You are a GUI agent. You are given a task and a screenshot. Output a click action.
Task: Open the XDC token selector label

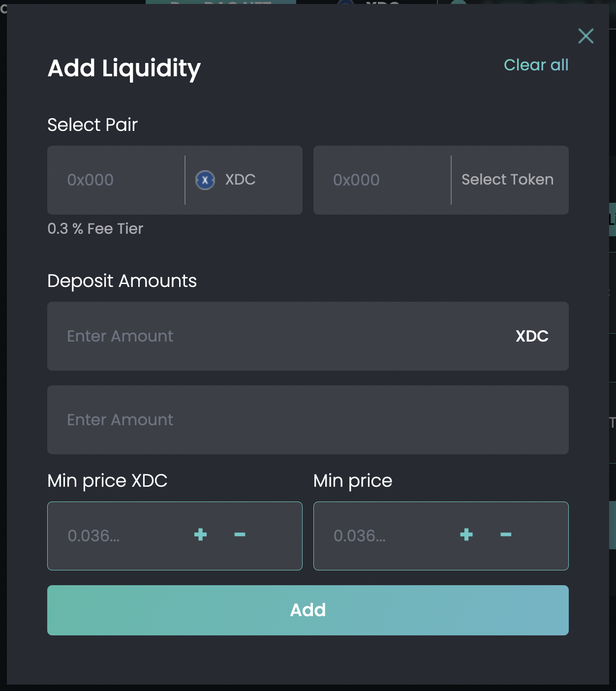(240, 180)
